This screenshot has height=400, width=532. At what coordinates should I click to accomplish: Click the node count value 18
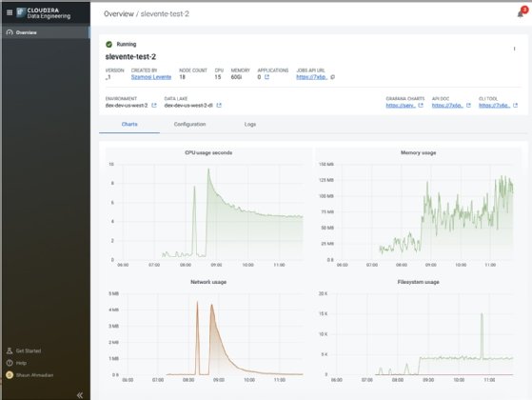[182, 77]
